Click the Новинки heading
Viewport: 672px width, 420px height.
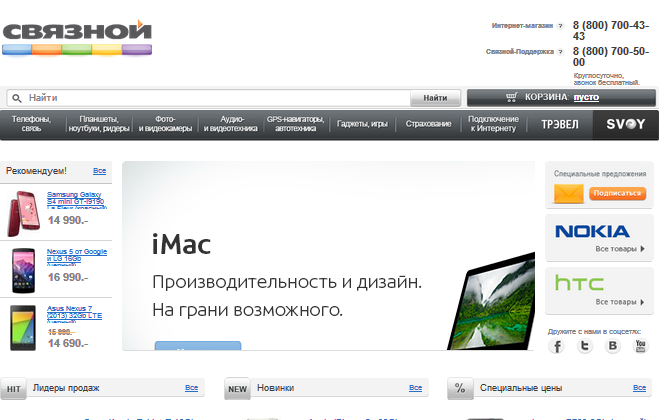[276, 388]
